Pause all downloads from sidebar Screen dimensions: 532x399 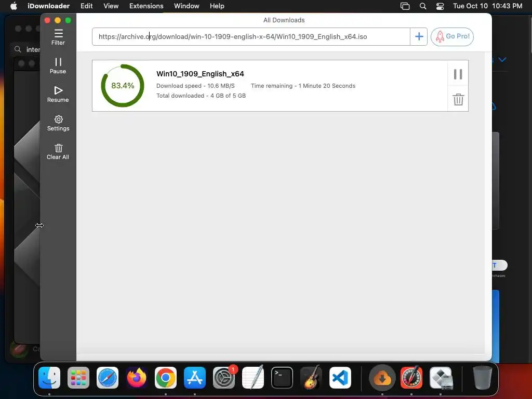[58, 66]
